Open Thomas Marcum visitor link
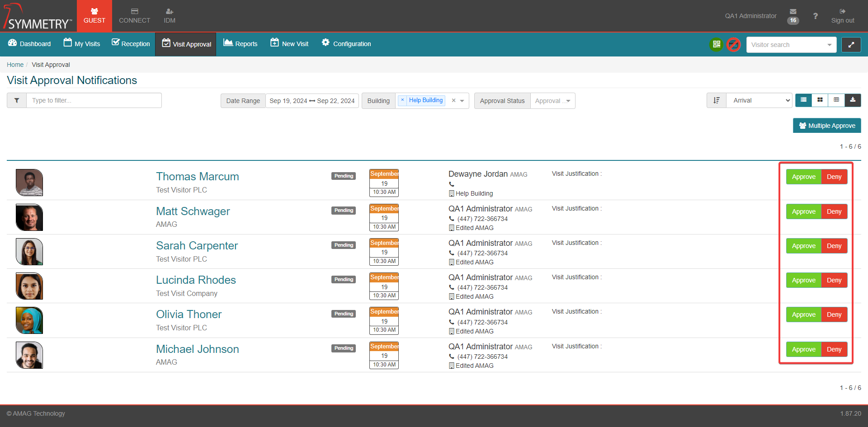868x427 pixels. (x=198, y=177)
